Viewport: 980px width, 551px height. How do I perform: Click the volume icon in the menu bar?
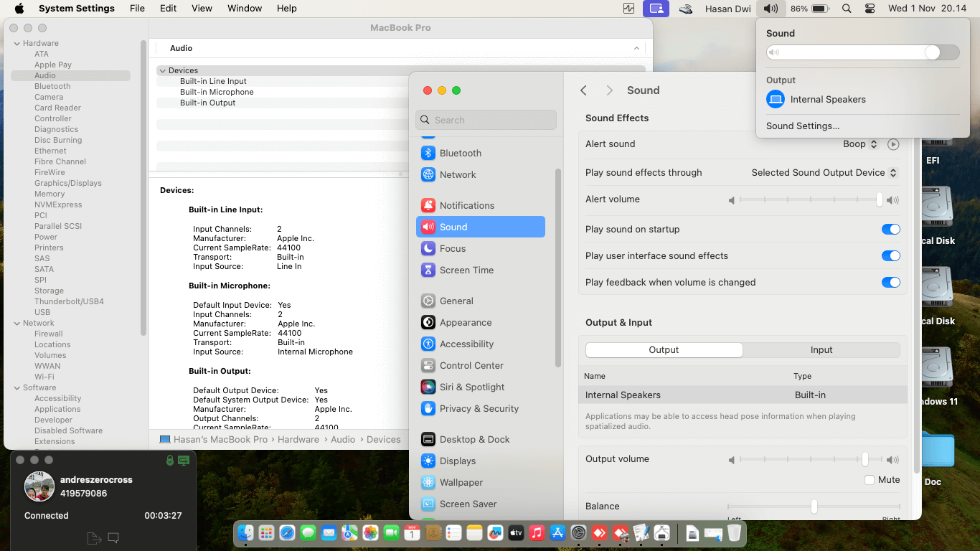click(771, 9)
